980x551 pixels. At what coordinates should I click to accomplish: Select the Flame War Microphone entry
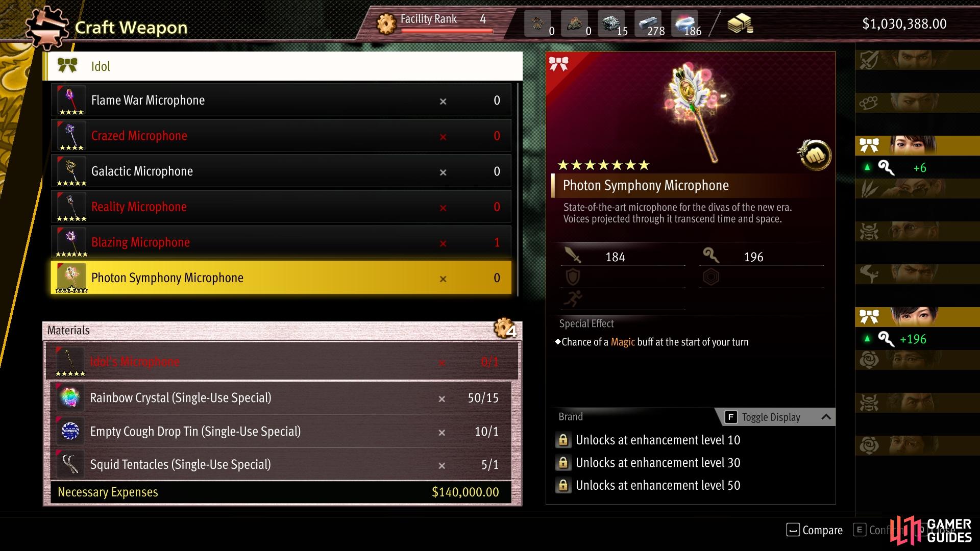point(281,101)
